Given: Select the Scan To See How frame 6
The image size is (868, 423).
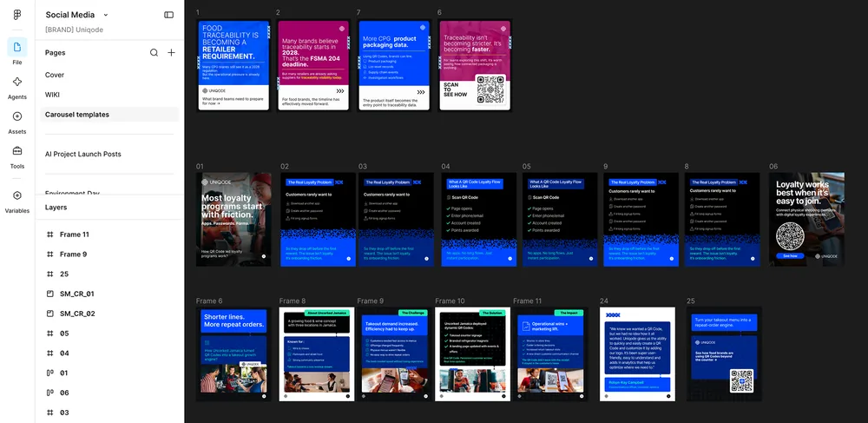Looking at the screenshot, I should [x=475, y=65].
